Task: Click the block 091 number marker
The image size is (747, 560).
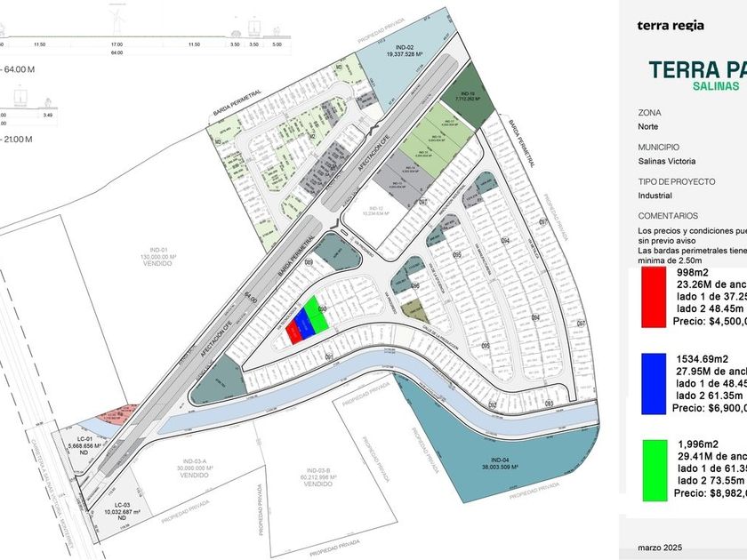Action: (329, 356)
